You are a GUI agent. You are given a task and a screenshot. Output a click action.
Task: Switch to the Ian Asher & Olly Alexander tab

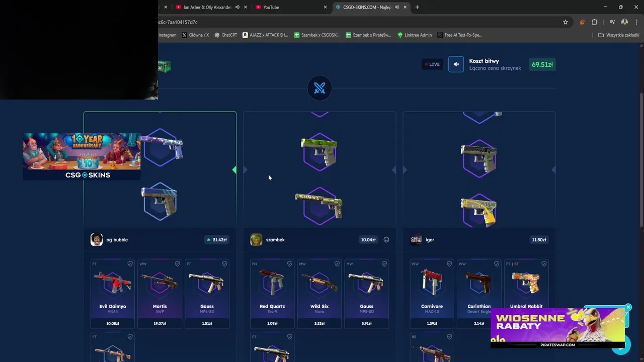(207, 7)
